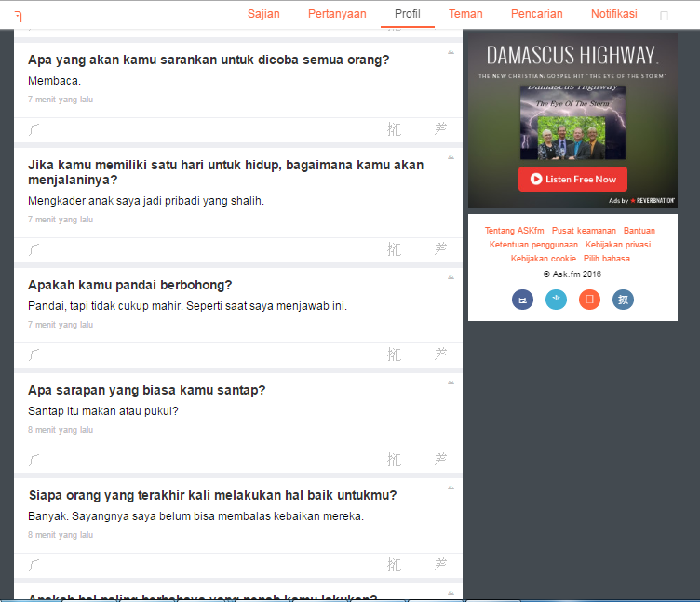Open the Pilih bahasa language link
Viewport: 700px width, 602px height.
click(x=607, y=259)
